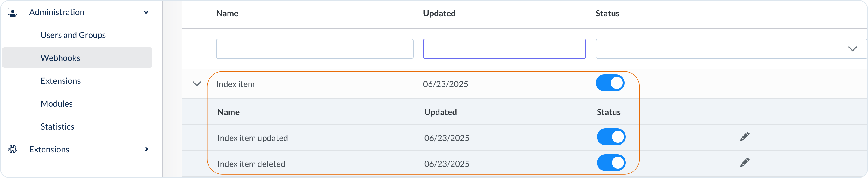This screenshot has height=178, width=868.
Task: Click the top Updated column header
Action: tap(439, 14)
